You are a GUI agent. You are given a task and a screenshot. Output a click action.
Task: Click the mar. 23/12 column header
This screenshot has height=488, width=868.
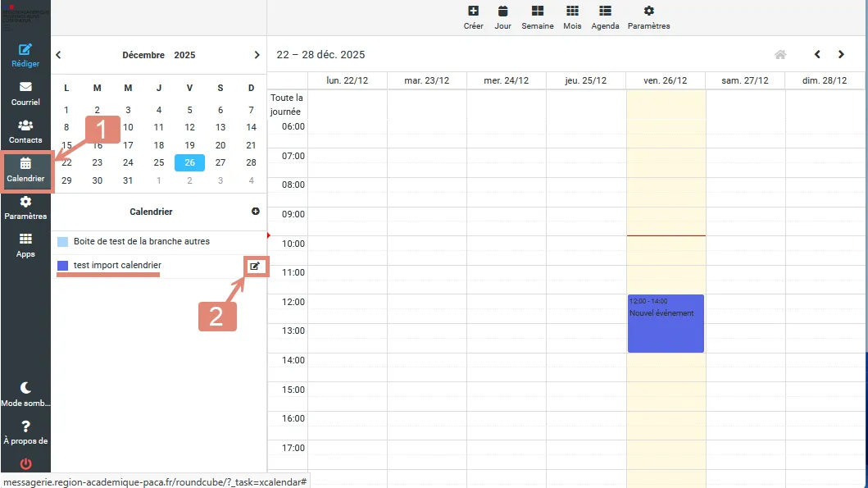(427, 80)
